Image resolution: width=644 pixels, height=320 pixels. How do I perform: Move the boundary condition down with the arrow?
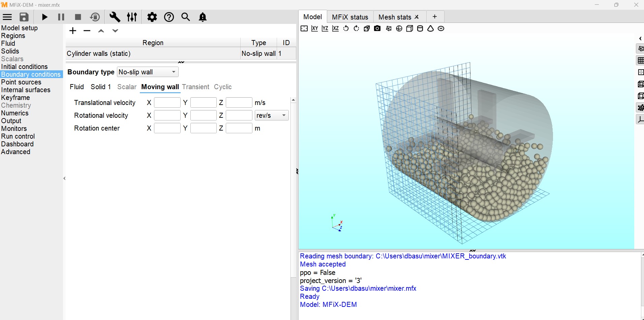[115, 31]
